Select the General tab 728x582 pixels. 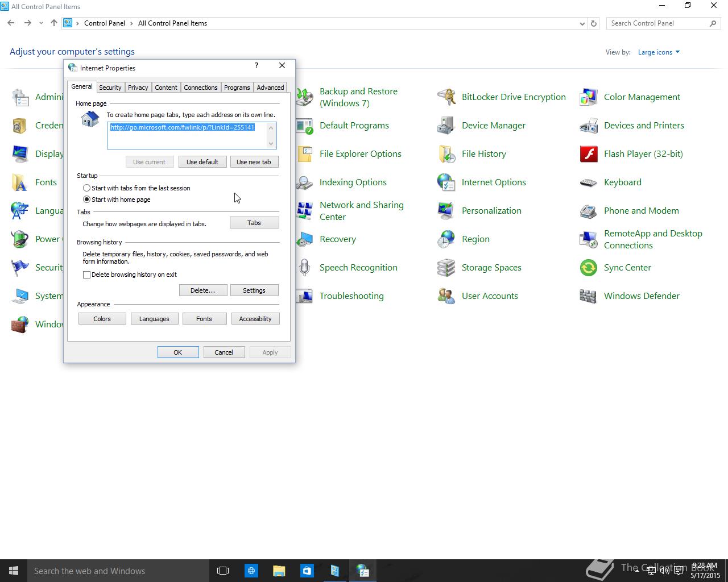pos(81,86)
